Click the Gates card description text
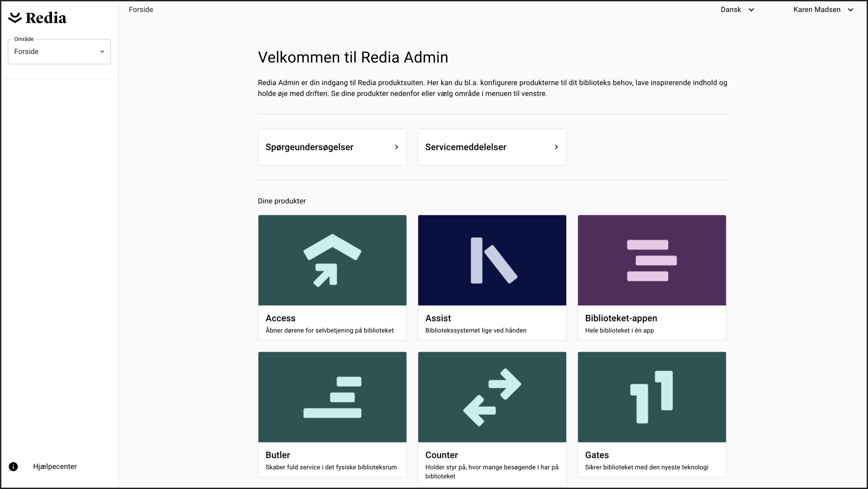Viewport: 868px width, 489px height. pyautogui.click(x=646, y=467)
